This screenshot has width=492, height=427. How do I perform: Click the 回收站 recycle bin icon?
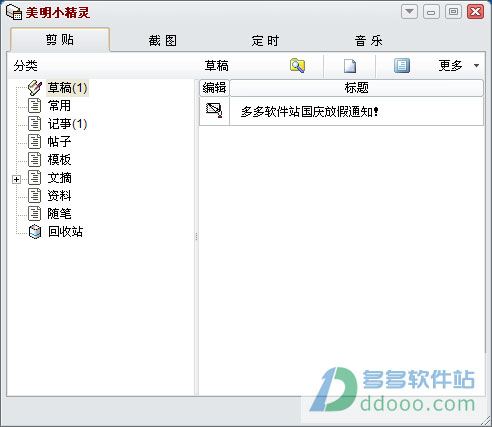pos(35,232)
